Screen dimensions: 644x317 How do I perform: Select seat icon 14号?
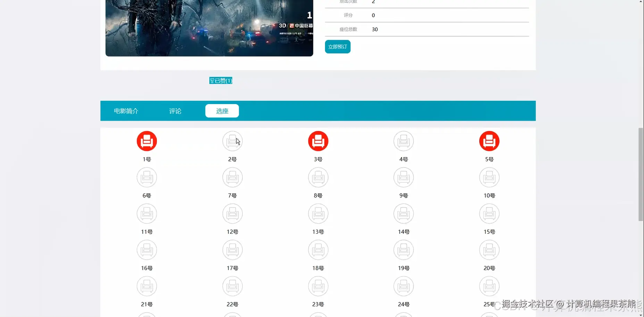pos(403,214)
